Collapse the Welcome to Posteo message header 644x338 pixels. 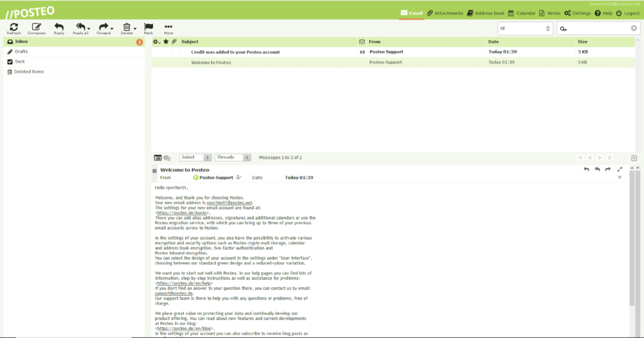155,171
